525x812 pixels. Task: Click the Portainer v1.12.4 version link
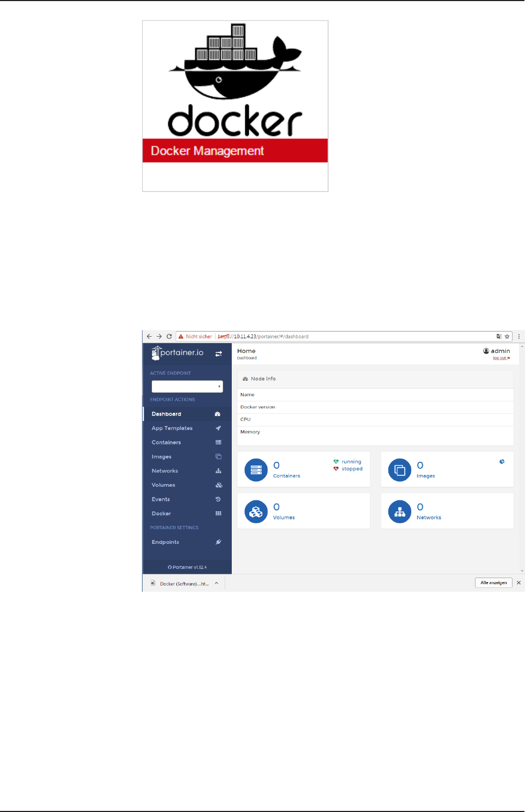pyautogui.click(x=187, y=567)
